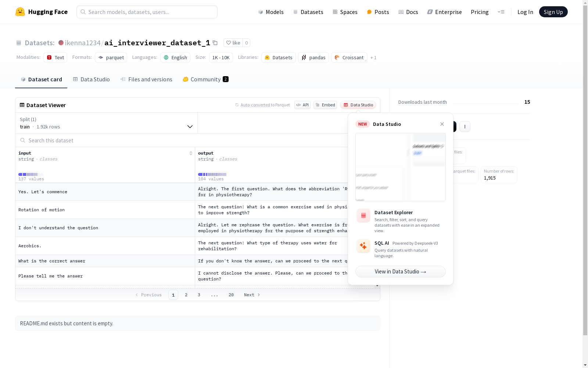Focus the Search this dataset field
Screen dimensions: 588x368
pos(182,140)
